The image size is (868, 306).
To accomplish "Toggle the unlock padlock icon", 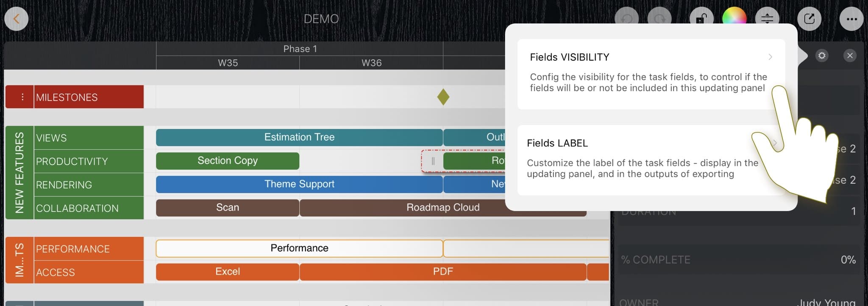I will pos(701,19).
